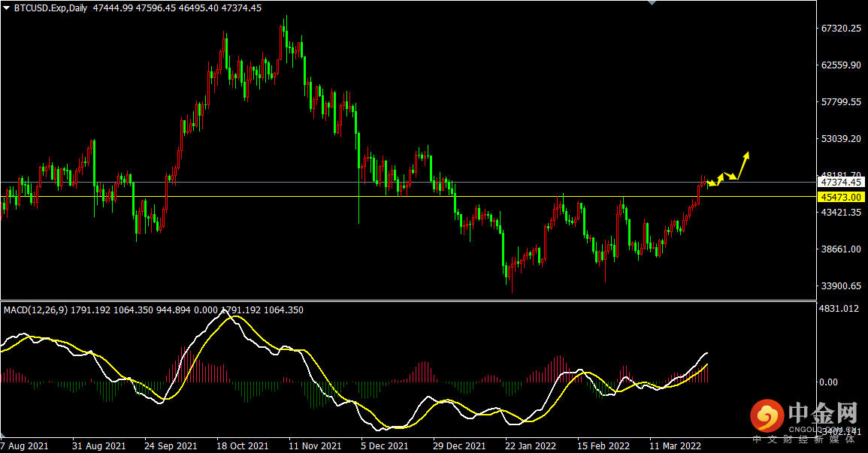Click the 0.00 level on MACD scale
The height and width of the screenshot is (453, 868).
pyautogui.click(x=829, y=382)
